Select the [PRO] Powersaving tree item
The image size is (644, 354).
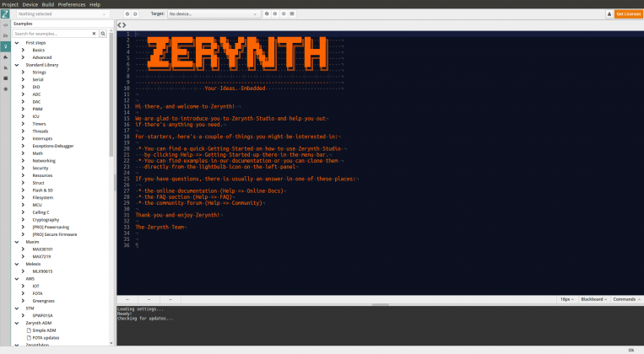(51, 228)
